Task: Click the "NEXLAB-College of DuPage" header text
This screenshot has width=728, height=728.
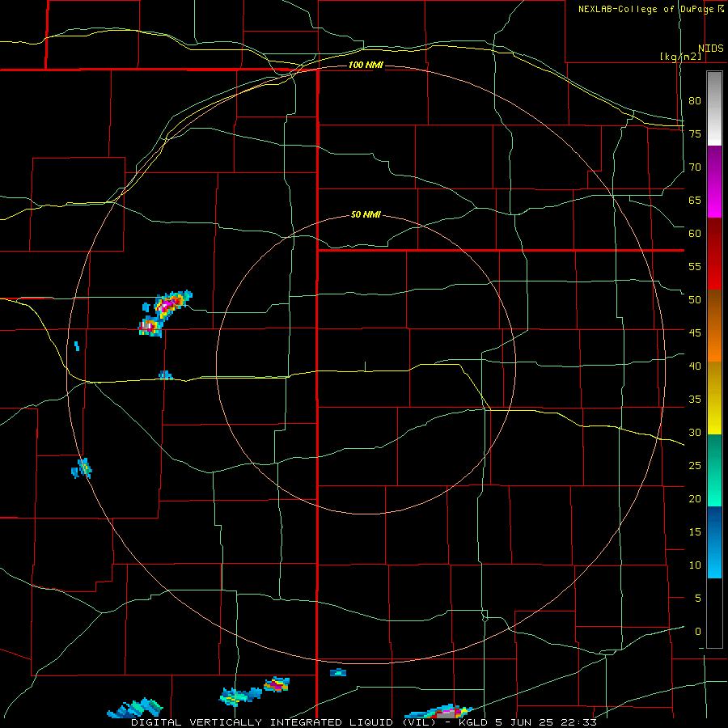Action: pyautogui.click(x=645, y=9)
